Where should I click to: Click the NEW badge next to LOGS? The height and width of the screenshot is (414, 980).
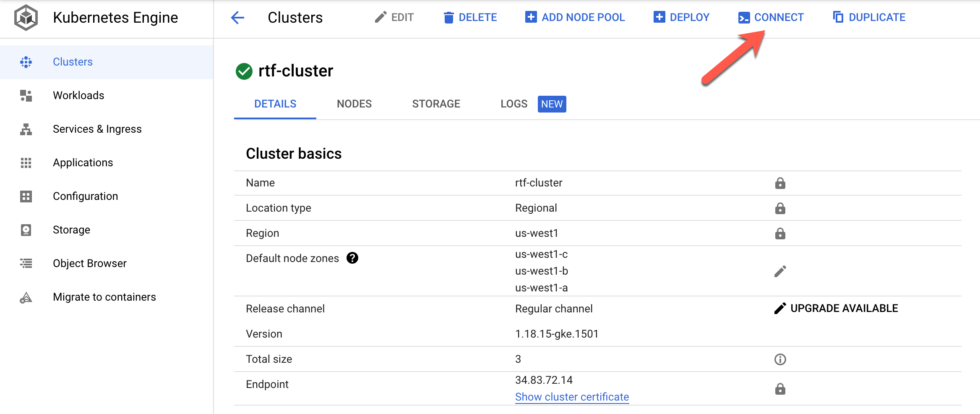coord(552,104)
